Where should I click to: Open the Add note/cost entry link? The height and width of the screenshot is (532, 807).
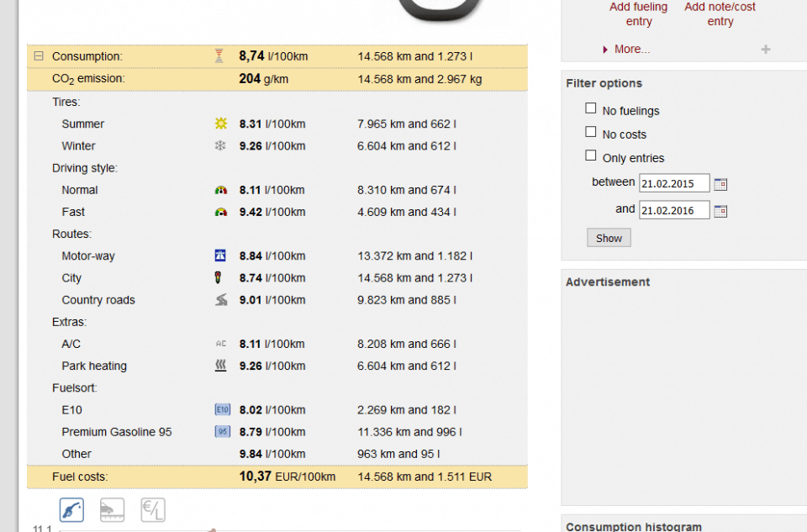click(x=720, y=14)
